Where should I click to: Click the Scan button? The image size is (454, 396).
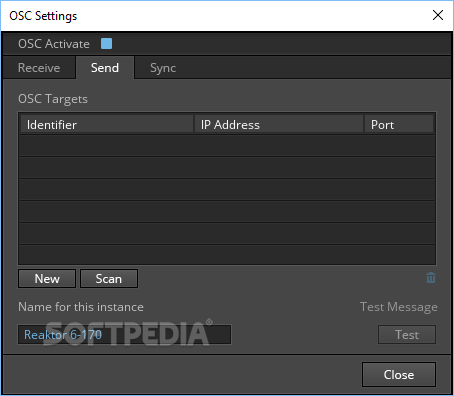point(109,279)
